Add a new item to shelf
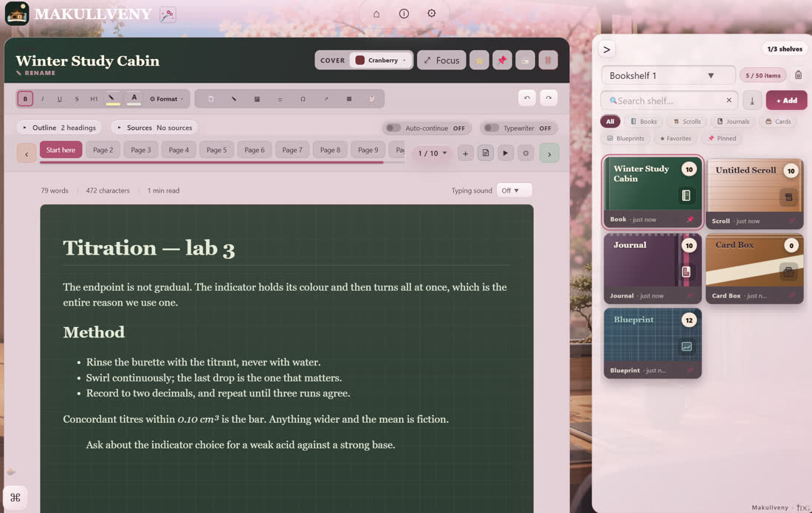Screen dimensions: 812x513 (x=786, y=100)
